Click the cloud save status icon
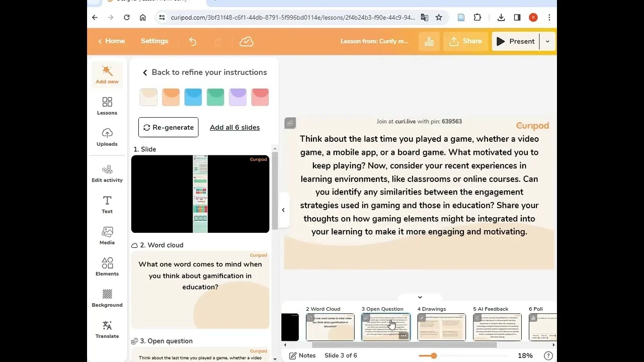The height and width of the screenshot is (362, 644). pos(247,41)
